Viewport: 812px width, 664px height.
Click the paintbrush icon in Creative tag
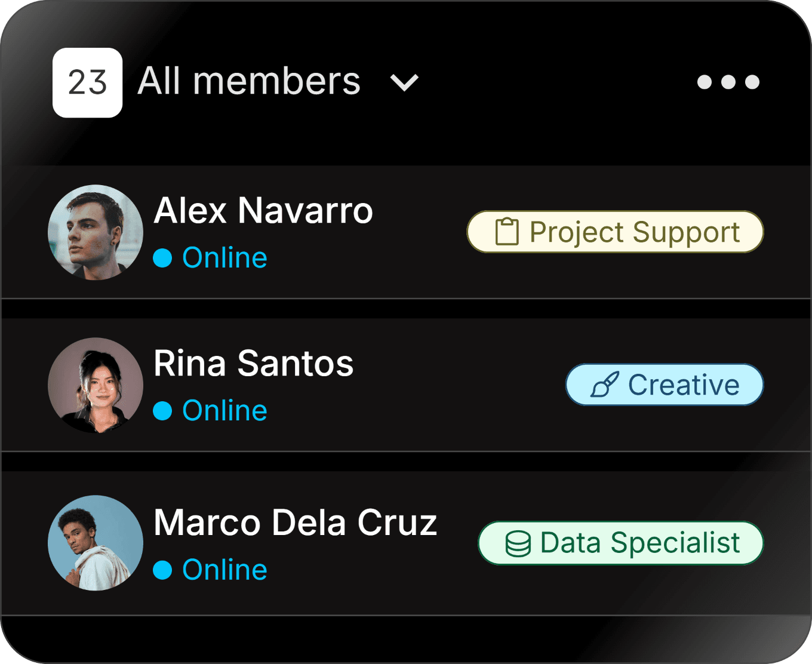click(604, 385)
